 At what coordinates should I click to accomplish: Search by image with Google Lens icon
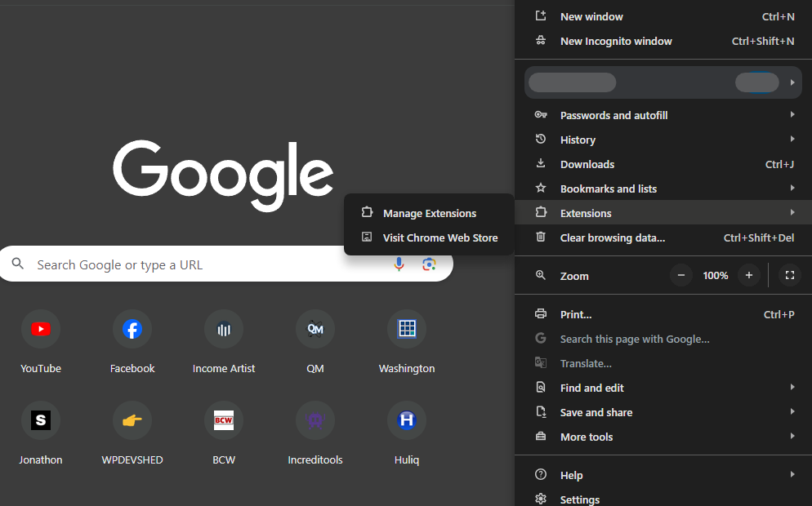coord(429,264)
